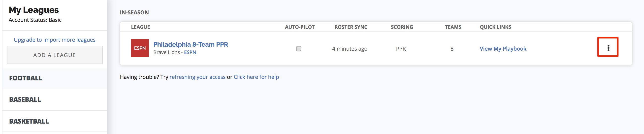644x134 pixels.
Task: Click the Scoring column header
Action: tap(402, 27)
